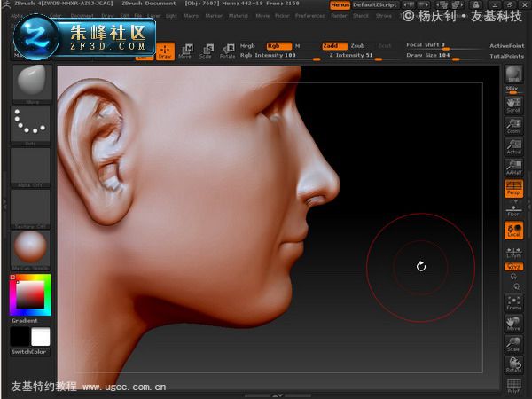Switch to Zsub sculpt mode
The width and height of the screenshot is (532, 399).
[357, 46]
